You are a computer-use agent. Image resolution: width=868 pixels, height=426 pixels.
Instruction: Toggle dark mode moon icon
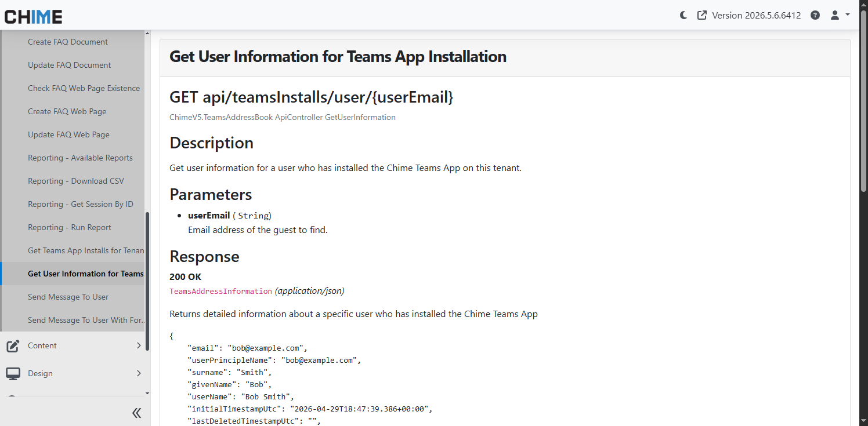683,15
